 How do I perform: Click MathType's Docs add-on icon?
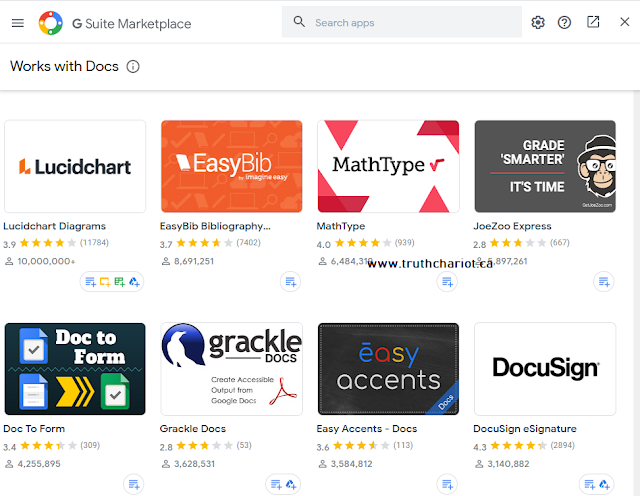coord(447,282)
